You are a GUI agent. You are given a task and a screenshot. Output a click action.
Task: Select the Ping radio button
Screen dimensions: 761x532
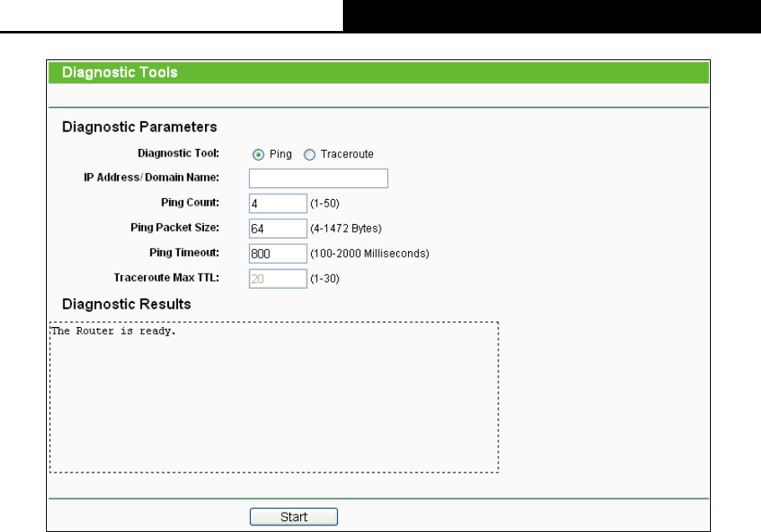click(258, 155)
